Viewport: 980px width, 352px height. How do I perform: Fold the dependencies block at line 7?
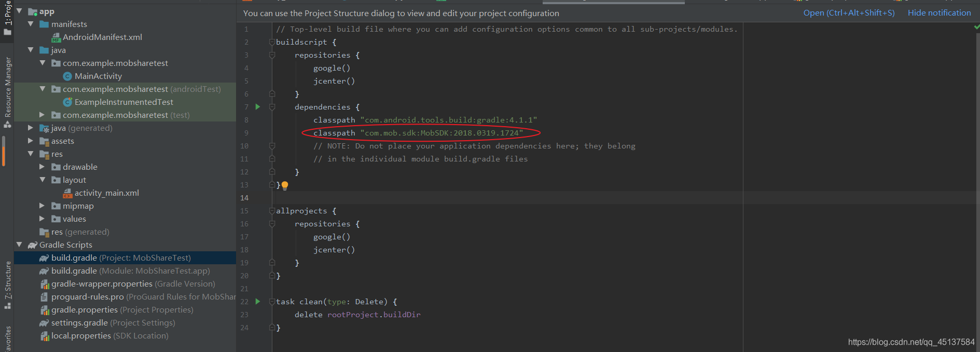tap(272, 107)
